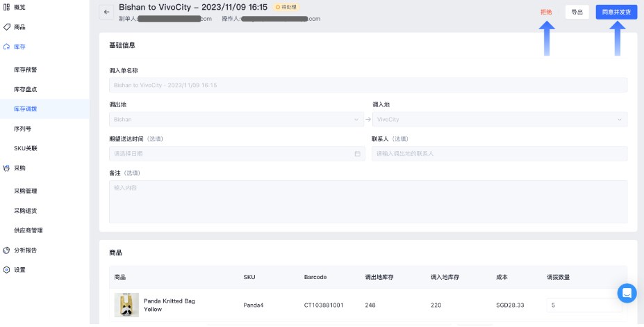Click 同意并发货 approve and ship button

point(616,12)
